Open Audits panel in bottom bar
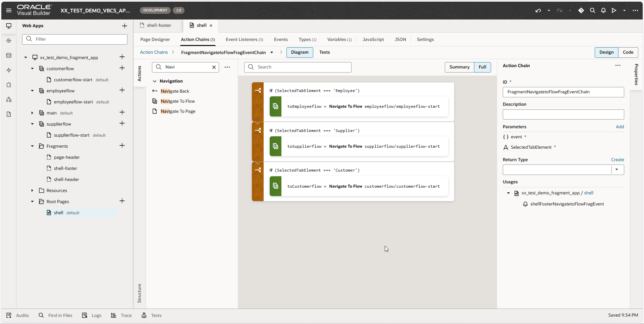Viewport: 644px width, 324px height. pos(18,315)
